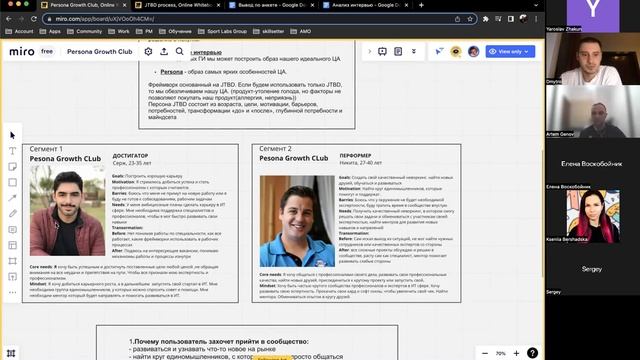Start Miro presentation mode icon
Image resolution: width=640 pixels, height=360 pixels.
[382, 51]
